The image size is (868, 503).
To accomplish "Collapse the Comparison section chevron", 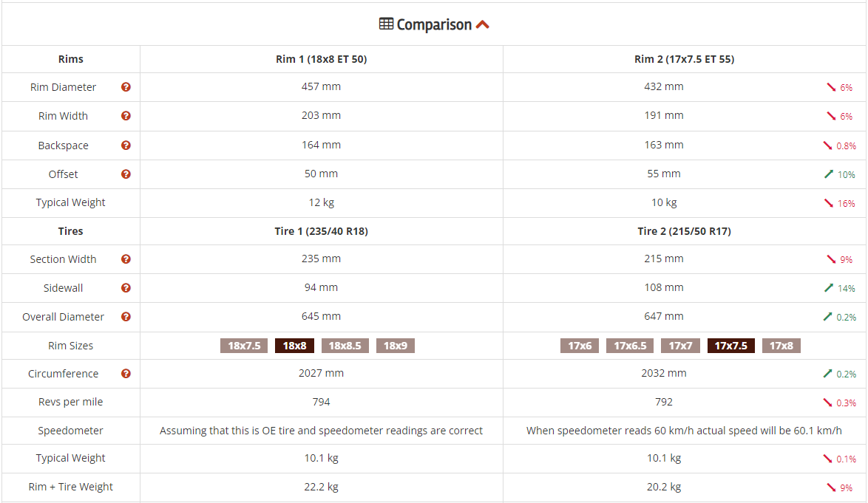I will pyautogui.click(x=482, y=24).
